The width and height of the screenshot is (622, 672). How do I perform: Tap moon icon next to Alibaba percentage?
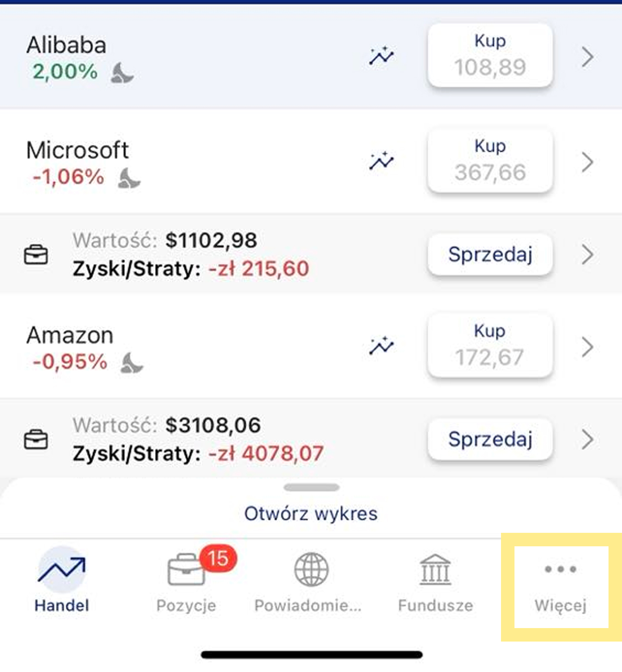point(122,73)
